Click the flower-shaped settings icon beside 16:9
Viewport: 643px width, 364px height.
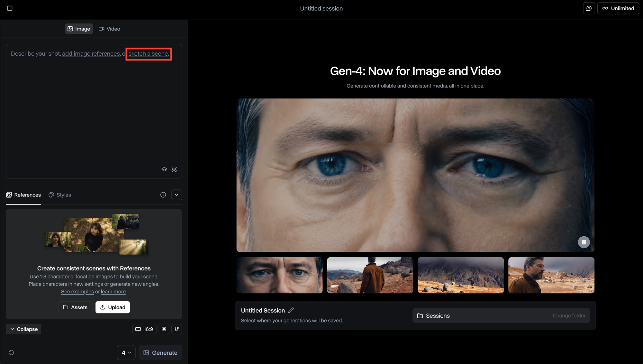164,329
